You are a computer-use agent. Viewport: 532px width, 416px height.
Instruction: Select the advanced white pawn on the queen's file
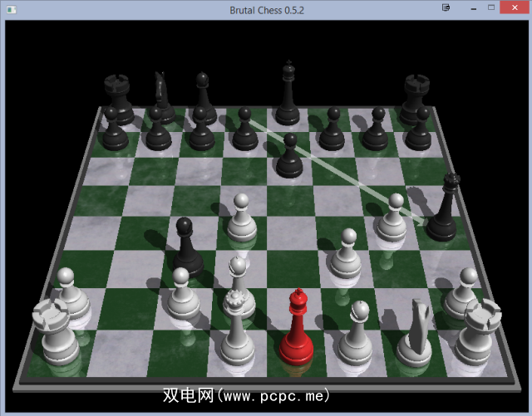[x=241, y=218]
